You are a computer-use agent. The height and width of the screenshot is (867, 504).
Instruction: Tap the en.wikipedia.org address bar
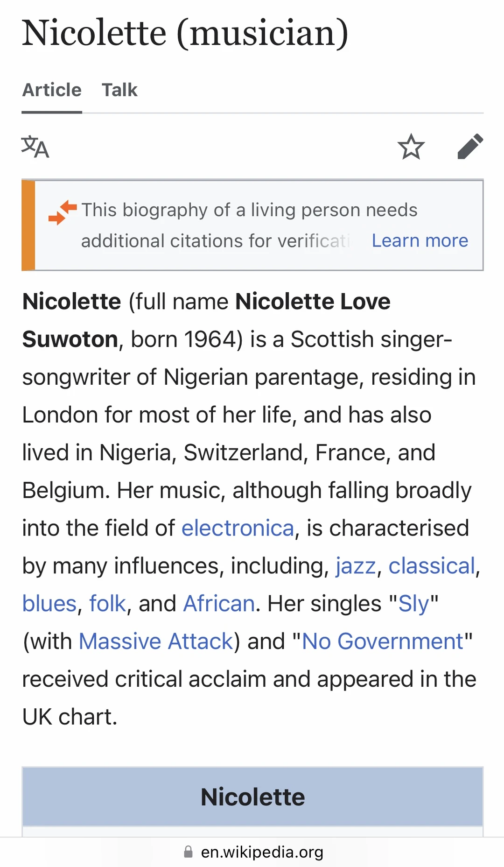pos(252,852)
